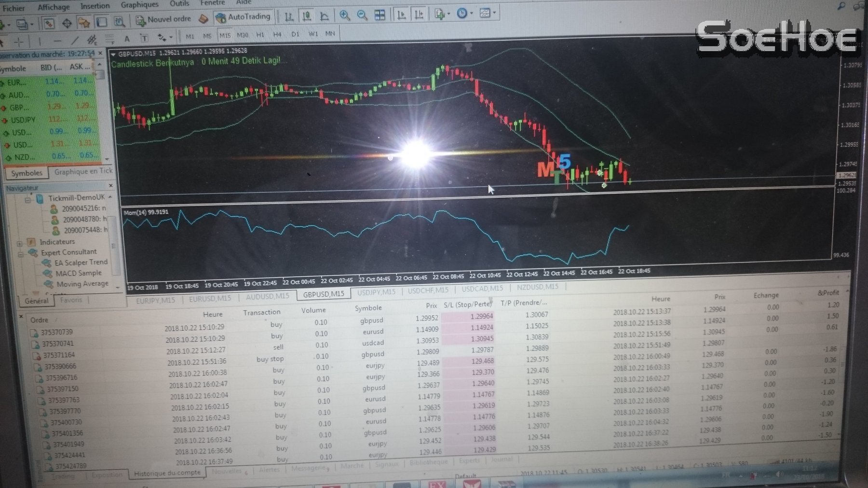Click the tile windows grid icon
Viewport: 868px width, 488px height.
(380, 15)
